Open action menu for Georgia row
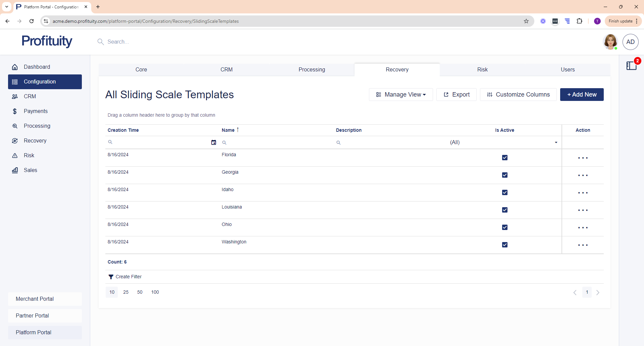Screen dimensions: 644x346 (x=583, y=175)
